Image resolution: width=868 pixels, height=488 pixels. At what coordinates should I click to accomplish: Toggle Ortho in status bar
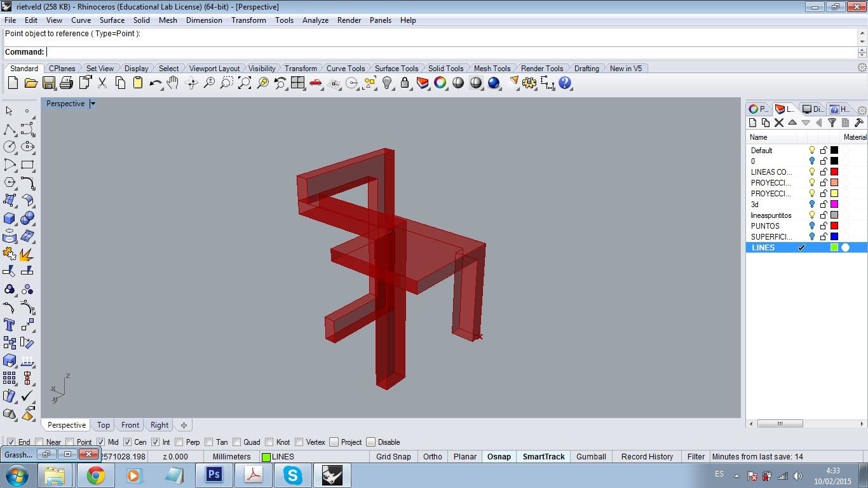pos(433,456)
